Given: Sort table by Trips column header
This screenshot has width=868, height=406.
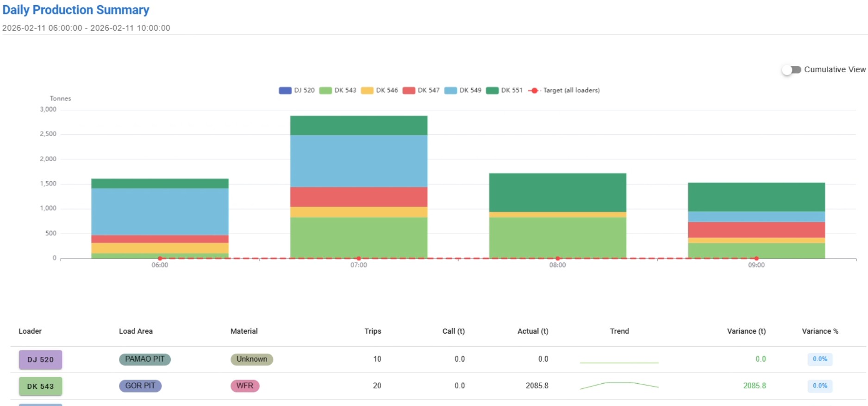Looking at the screenshot, I should coord(373,331).
